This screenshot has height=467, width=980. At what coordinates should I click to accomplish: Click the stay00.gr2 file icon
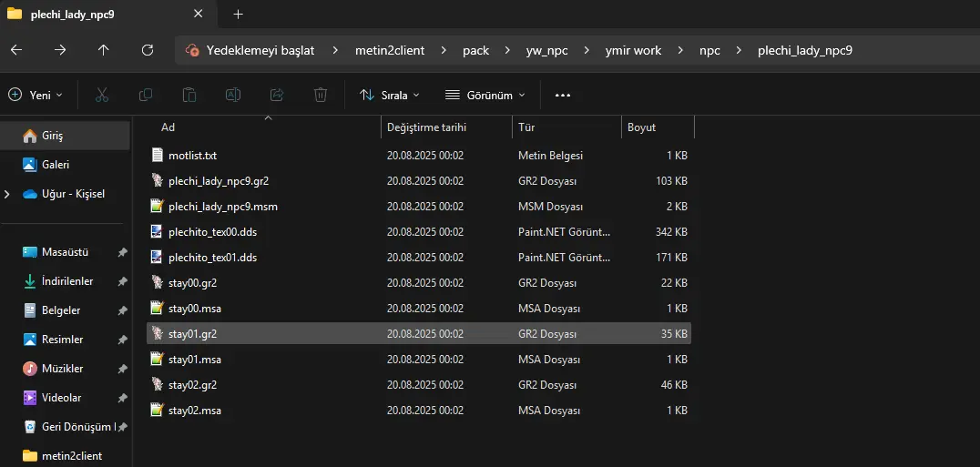pos(157,283)
